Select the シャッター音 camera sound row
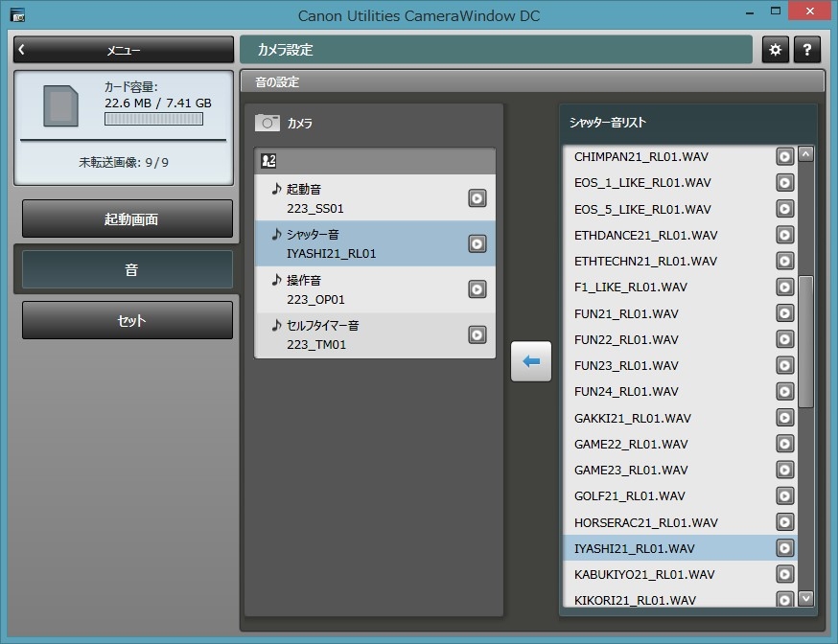This screenshot has height=644, width=838. (375, 243)
